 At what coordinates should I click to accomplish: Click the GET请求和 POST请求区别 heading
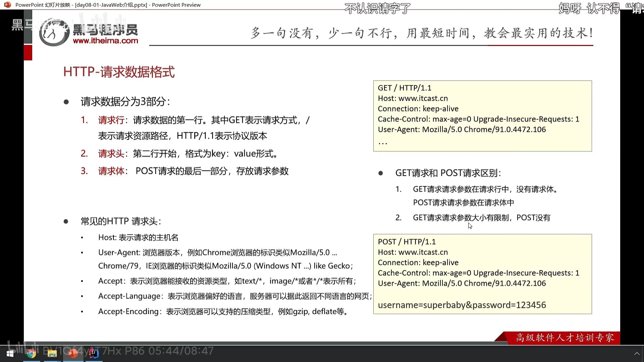pos(448,173)
